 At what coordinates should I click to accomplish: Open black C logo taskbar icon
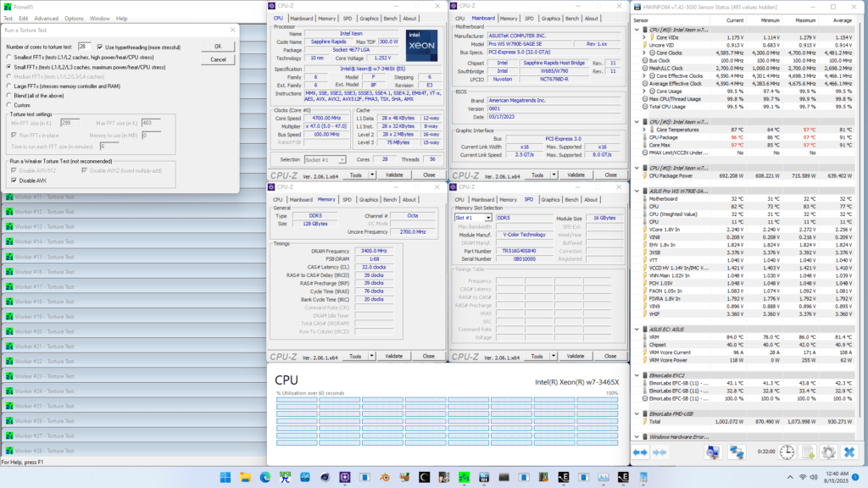tap(424, 478)
